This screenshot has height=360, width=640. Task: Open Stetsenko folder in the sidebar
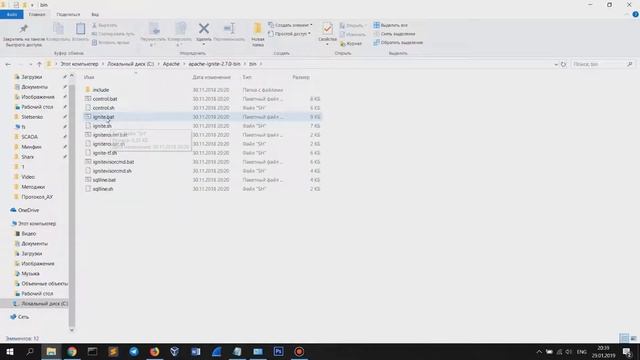tap(32, 117)
